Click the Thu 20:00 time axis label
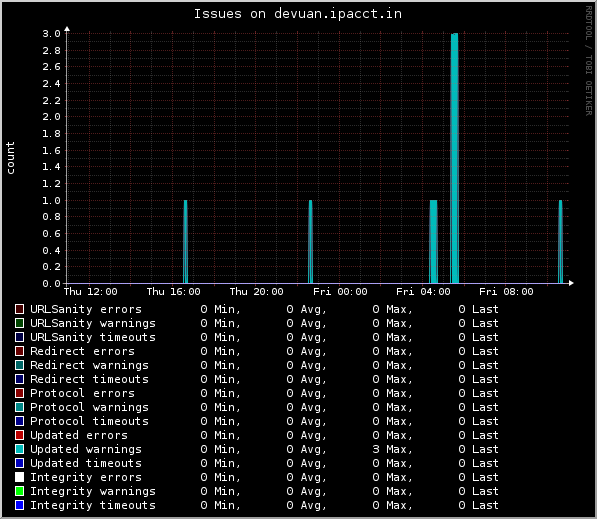The image size is (597, 519). coord(257,292)
